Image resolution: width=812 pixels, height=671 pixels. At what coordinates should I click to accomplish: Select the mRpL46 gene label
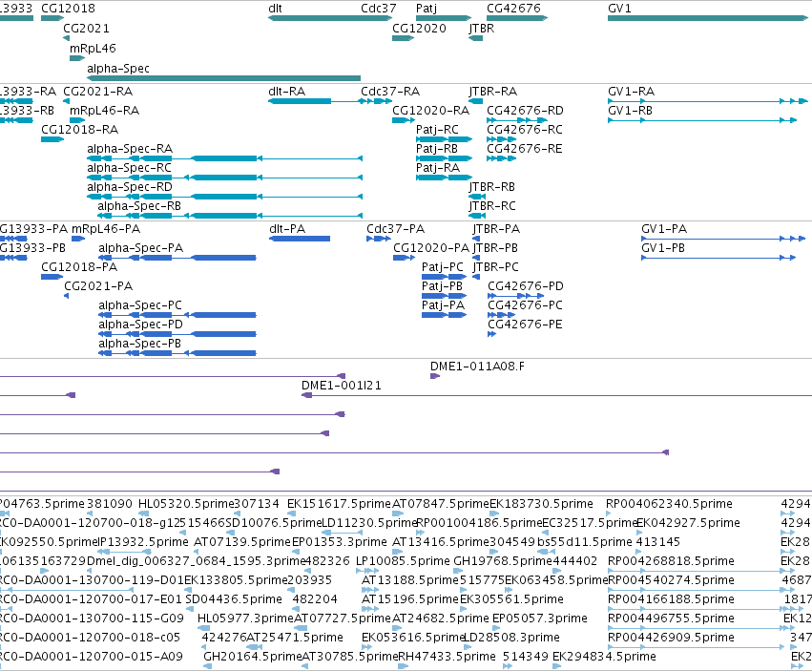pos(93,49)
